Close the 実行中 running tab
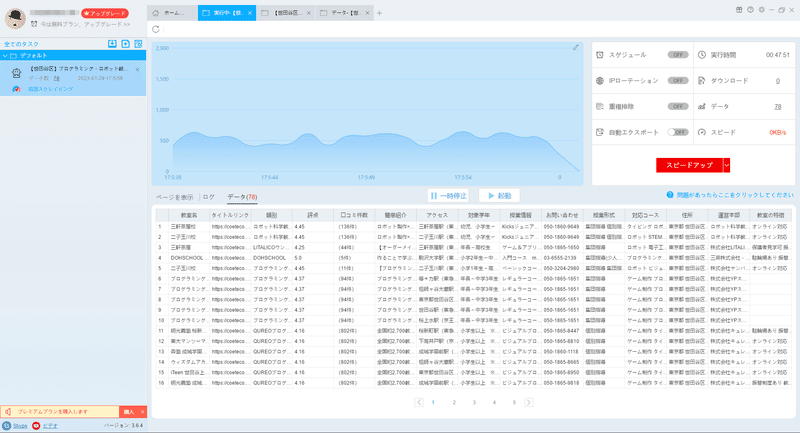The image size is (800, 433). pyautogui.click(x=250, y=13)
